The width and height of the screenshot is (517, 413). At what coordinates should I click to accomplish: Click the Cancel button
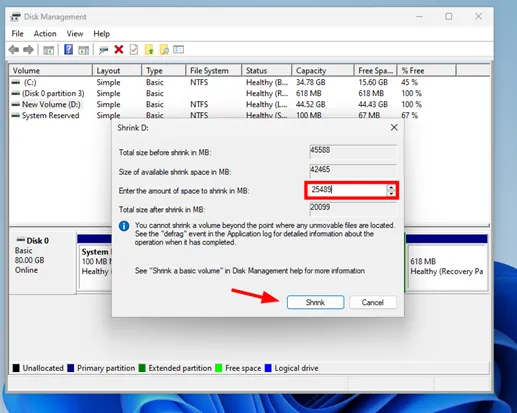click(x=373, y=302)
